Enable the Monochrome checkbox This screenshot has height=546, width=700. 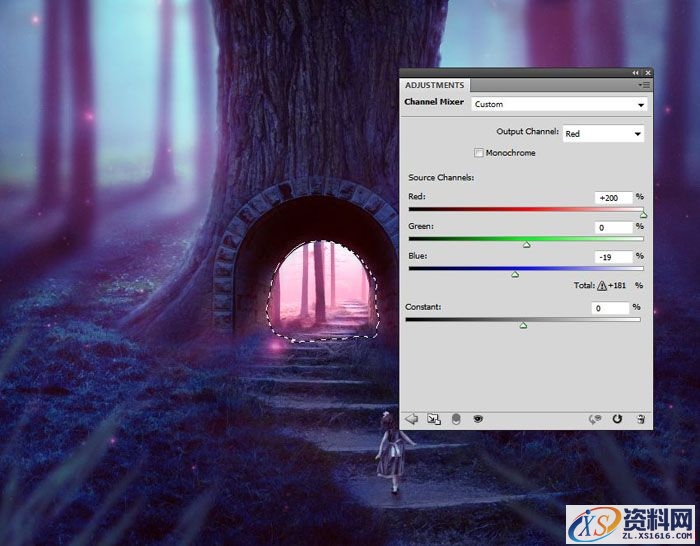[x=479, y=153]
